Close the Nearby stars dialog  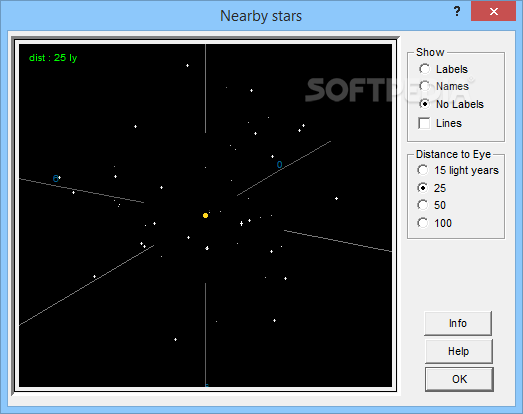click(x=494, y=11)
